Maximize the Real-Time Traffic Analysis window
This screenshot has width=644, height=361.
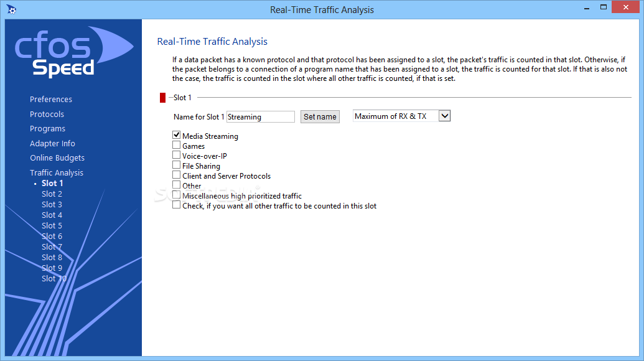pyautogui.click(x=604, y=7)
